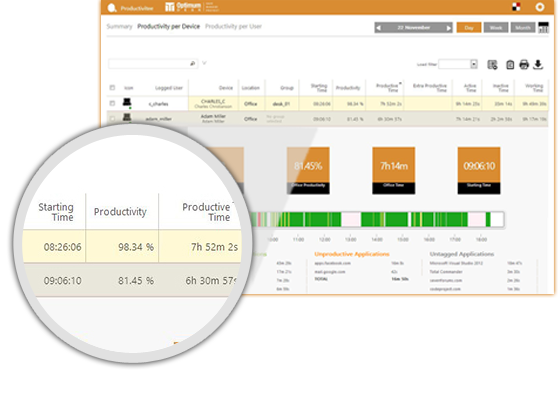Click the Unproductive Applications heading
The height and width of the screenshot is (396, 560).
pos(352,254)
